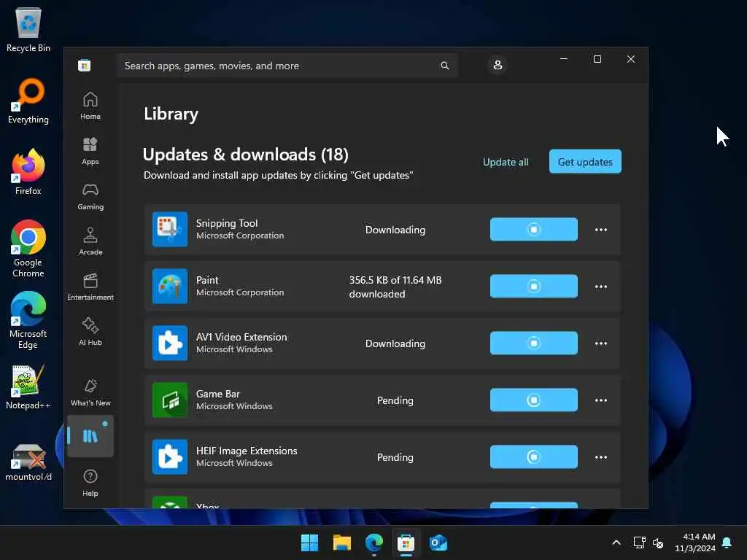This screenshot has height=560, width=747.
Task: Stop the pending HEIF Image Extensions update
Action: (x=533, y=456)
